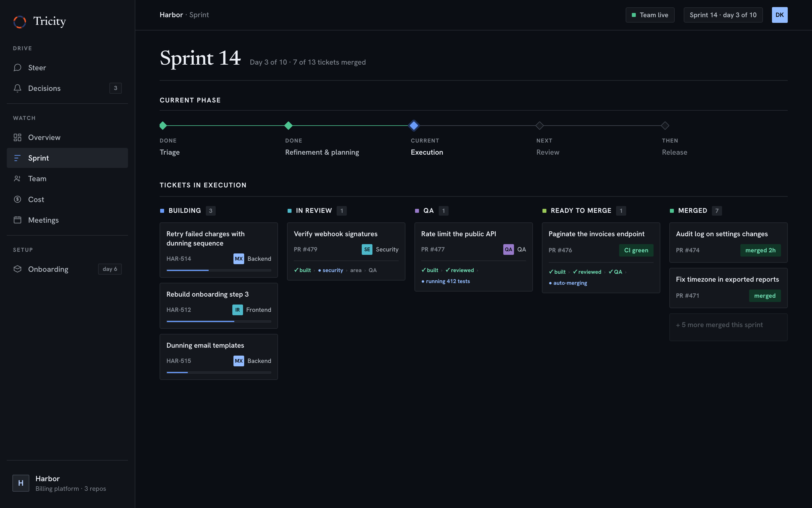Click the IR badge on HAR-512 card
This screenshot has height=508, width=812.
237,310
